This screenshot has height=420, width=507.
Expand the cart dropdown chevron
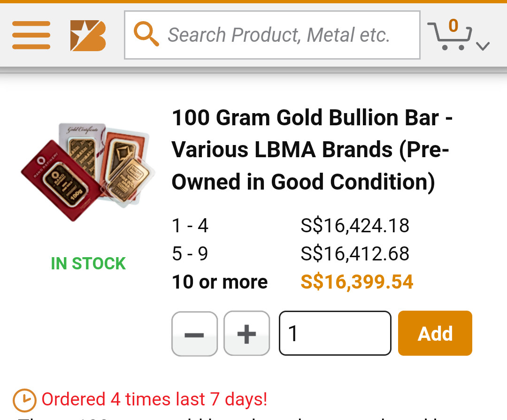click(483, 46)
